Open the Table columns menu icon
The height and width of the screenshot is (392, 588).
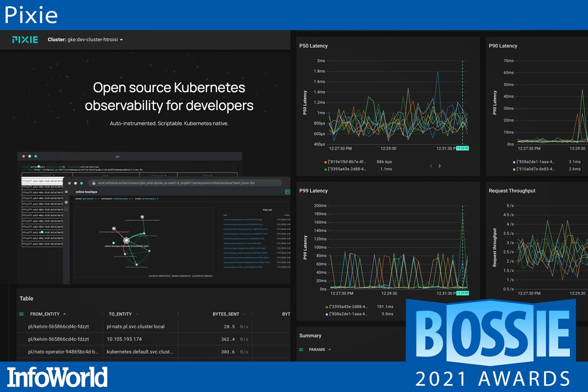click(21, 314)
